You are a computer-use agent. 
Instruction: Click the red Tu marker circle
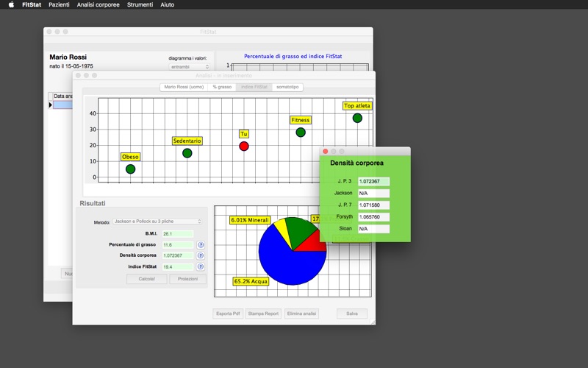244,146
